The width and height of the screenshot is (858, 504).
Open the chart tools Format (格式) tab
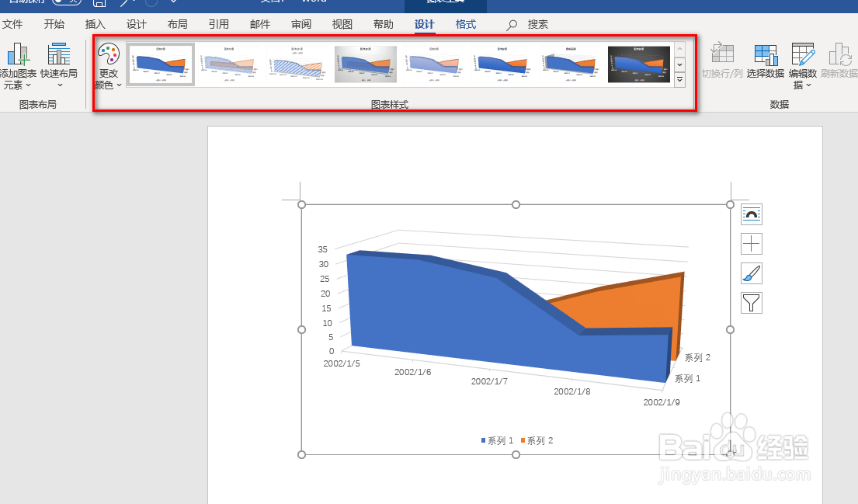point(466,25)
